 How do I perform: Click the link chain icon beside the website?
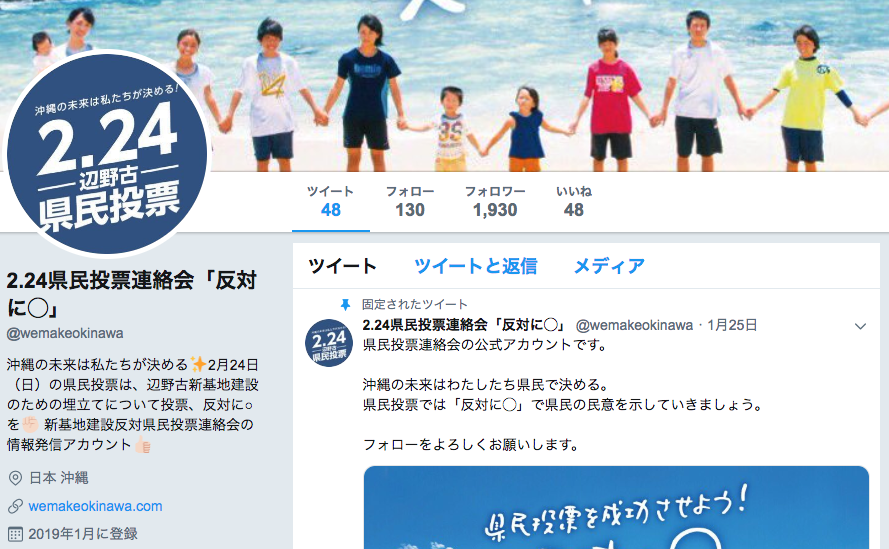point(15,506)
